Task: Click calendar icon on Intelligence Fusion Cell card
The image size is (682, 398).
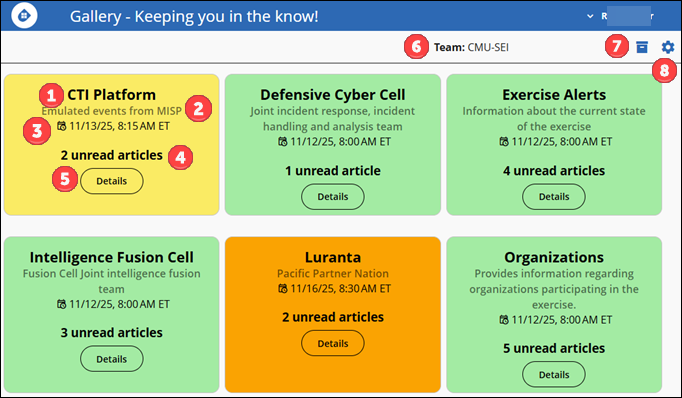Action: pos(62,304)
